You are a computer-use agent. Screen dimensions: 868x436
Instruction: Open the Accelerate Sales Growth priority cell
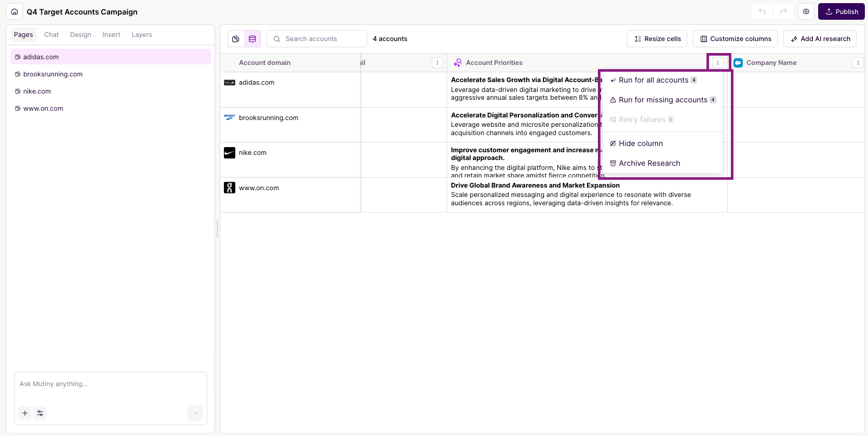(x=524, y=89)
